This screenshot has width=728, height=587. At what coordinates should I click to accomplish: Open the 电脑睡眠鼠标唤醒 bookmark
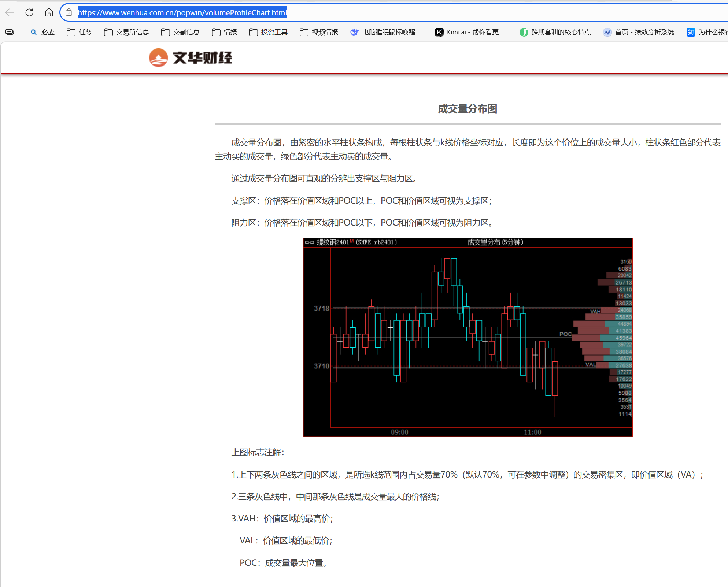point(385,32)
